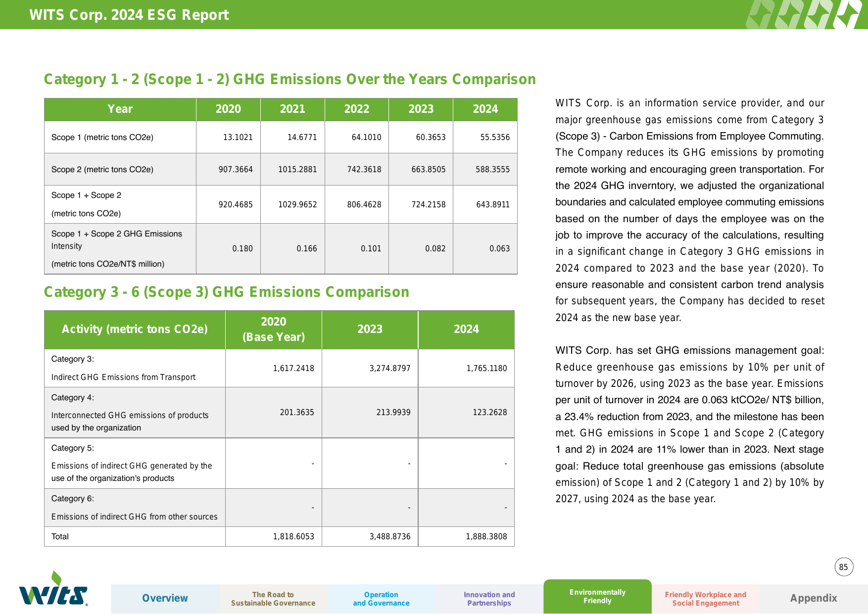
Task: Select the 2022 column header in first table
Action: (x=357, y=109)
